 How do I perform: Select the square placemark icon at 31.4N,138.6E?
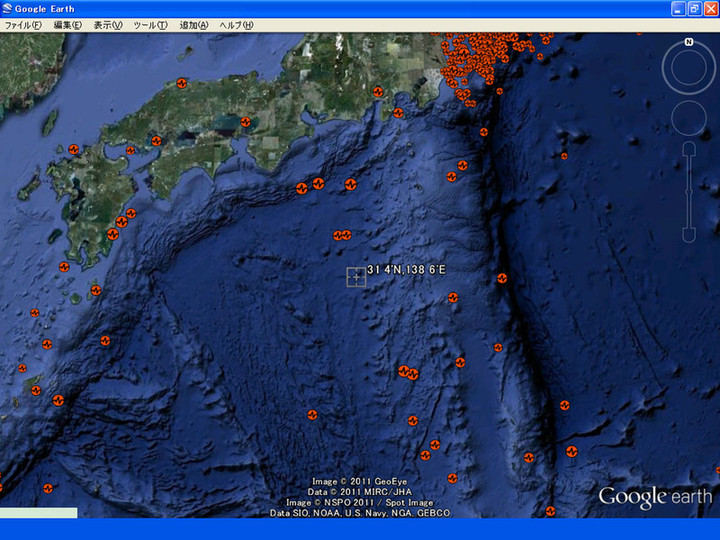[356, 277]
